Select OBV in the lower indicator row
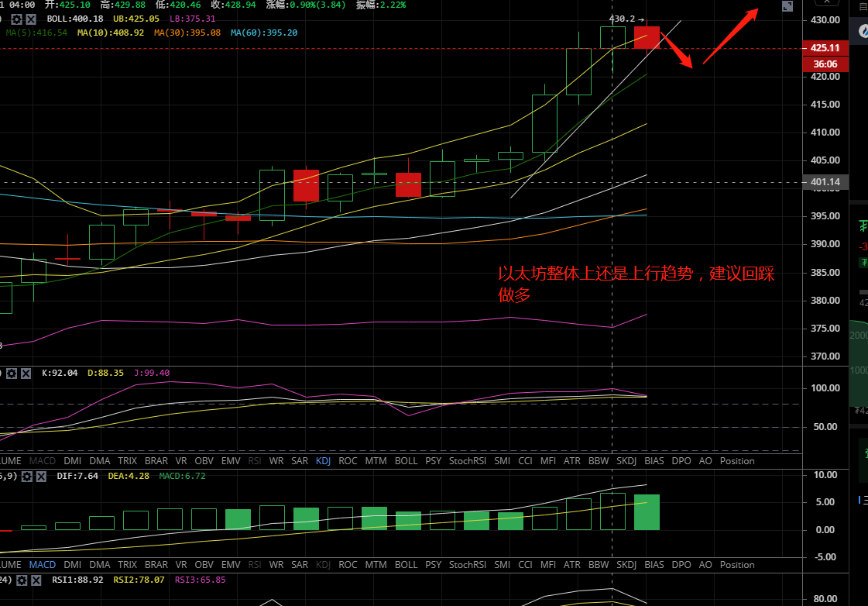868x606 pixels. pyautogui.click(x=204, y=565)
